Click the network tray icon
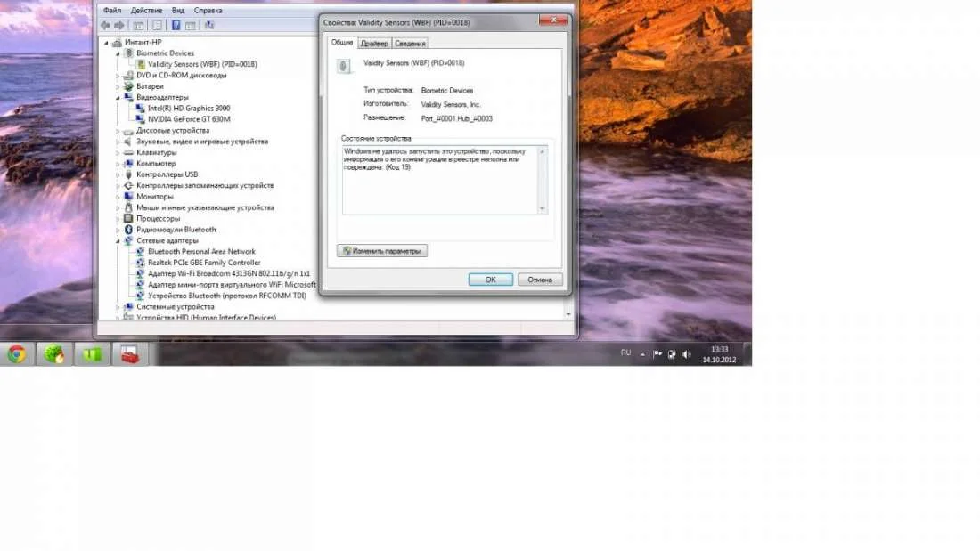 pyautogui.click(x=672, y=354)
